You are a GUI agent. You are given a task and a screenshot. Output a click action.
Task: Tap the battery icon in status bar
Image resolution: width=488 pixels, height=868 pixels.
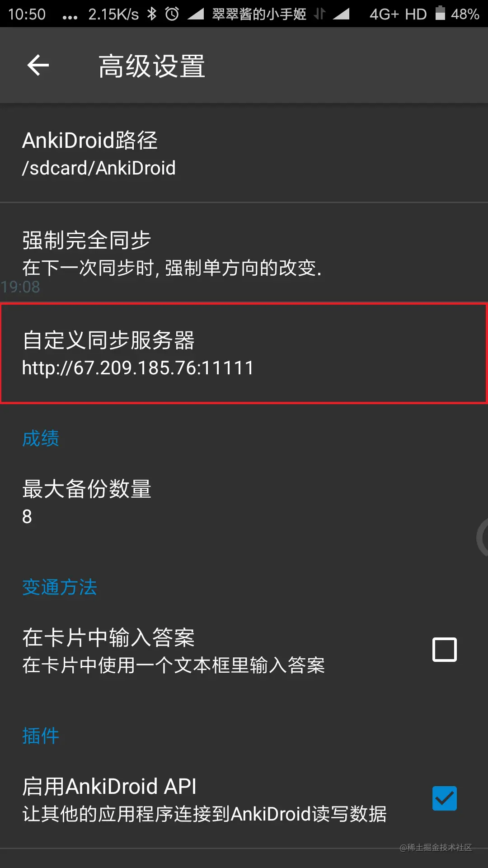click(440, 13)
